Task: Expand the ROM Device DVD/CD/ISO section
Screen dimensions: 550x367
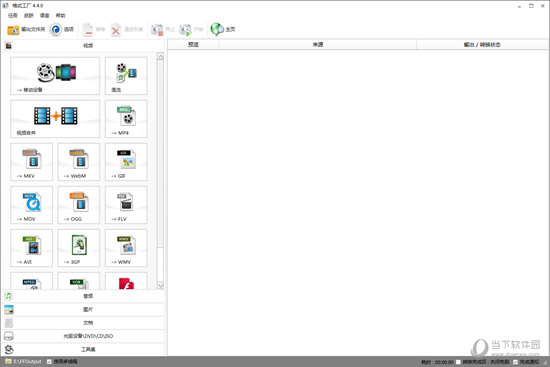Action: [x=84, y=336]
